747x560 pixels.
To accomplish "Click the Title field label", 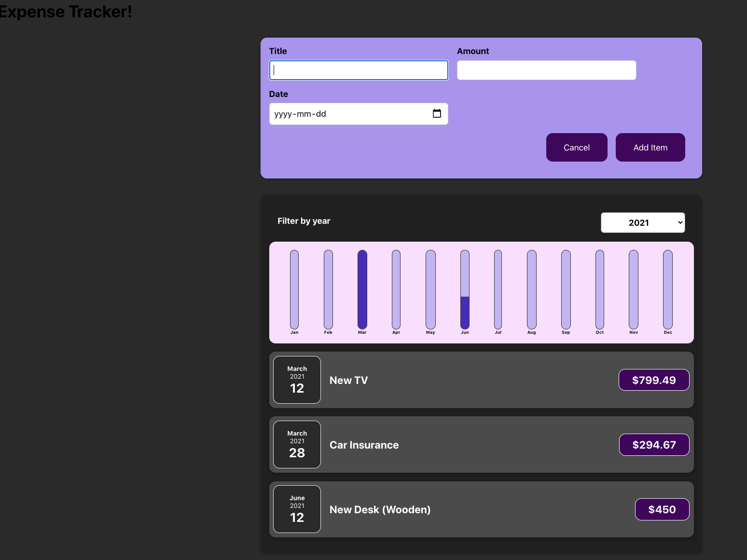I will (278, 51).
